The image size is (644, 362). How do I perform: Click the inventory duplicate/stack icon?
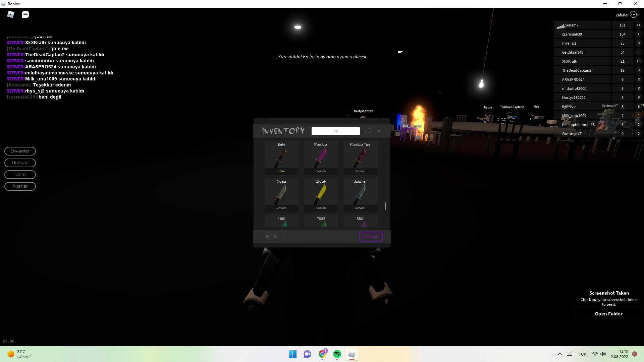[368, 131]
